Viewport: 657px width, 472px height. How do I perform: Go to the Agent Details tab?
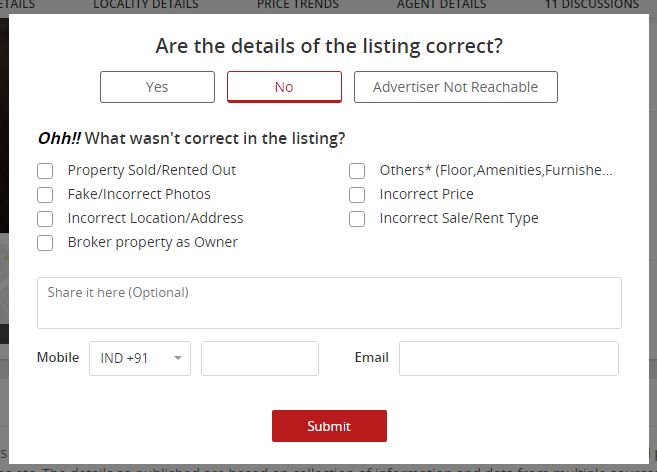(x=442, y=5)
